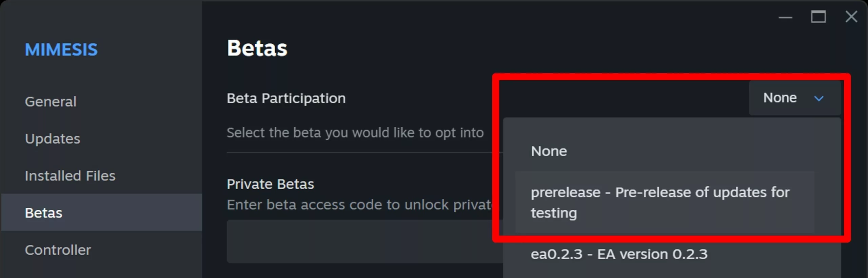Go to the Installed Files tab
The height and width of the screenshot is (278, 868).
pos(70,176)
